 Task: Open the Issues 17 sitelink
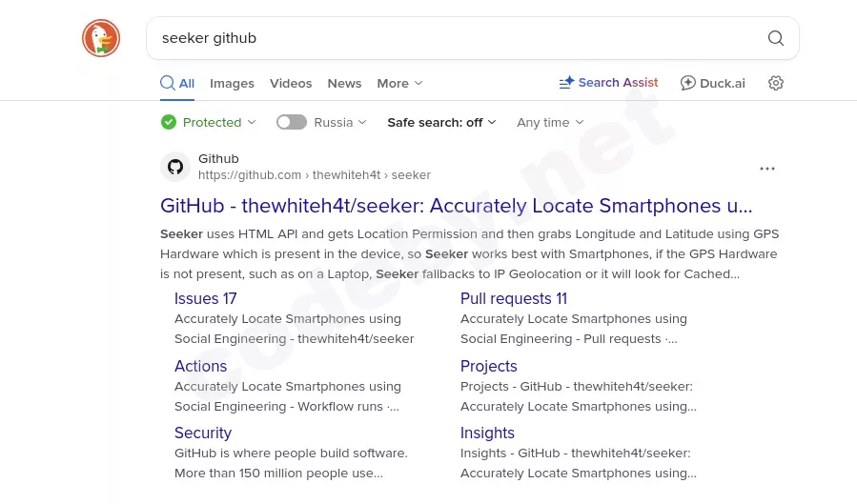(205, 298)
